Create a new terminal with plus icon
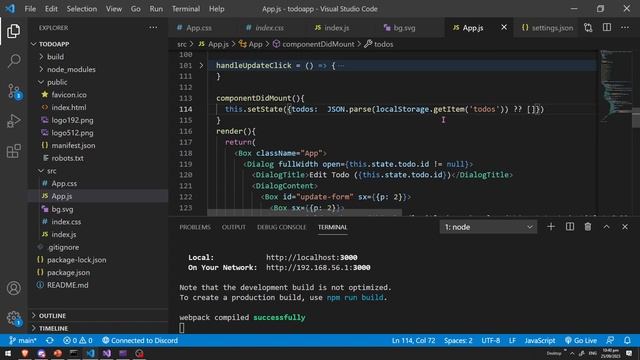 pyautogui.click(x=551, y=227)
